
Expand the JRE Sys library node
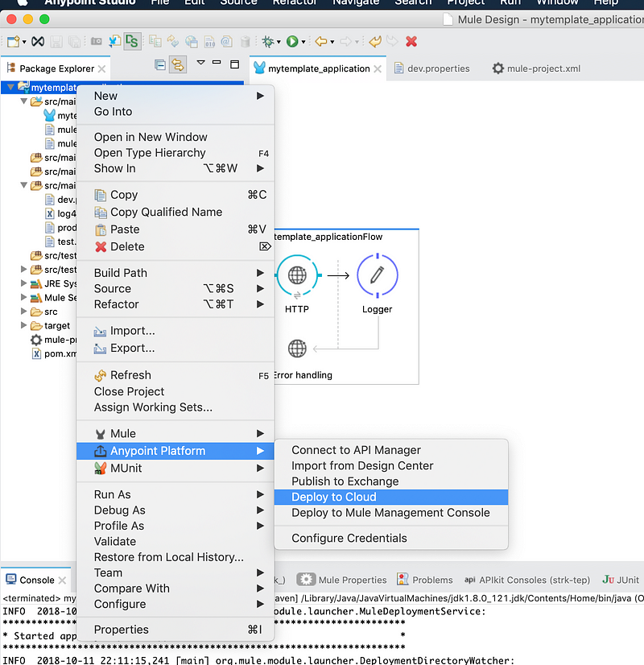[x=23, y=283]
